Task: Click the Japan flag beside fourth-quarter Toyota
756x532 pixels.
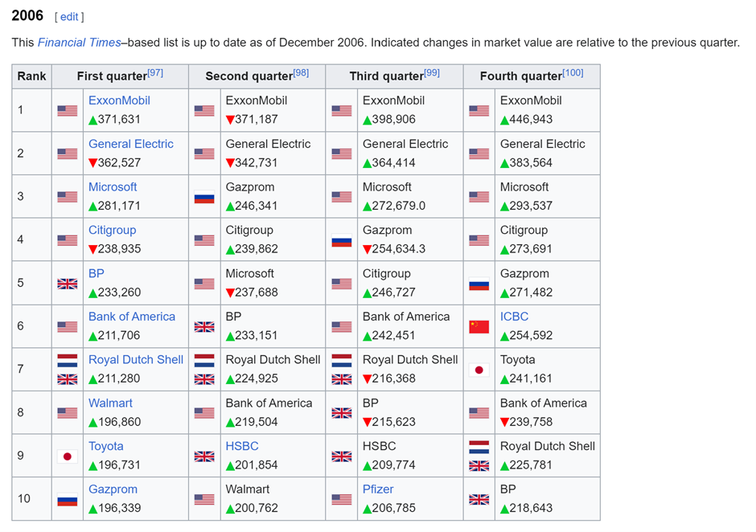Action: pos(479,370)
